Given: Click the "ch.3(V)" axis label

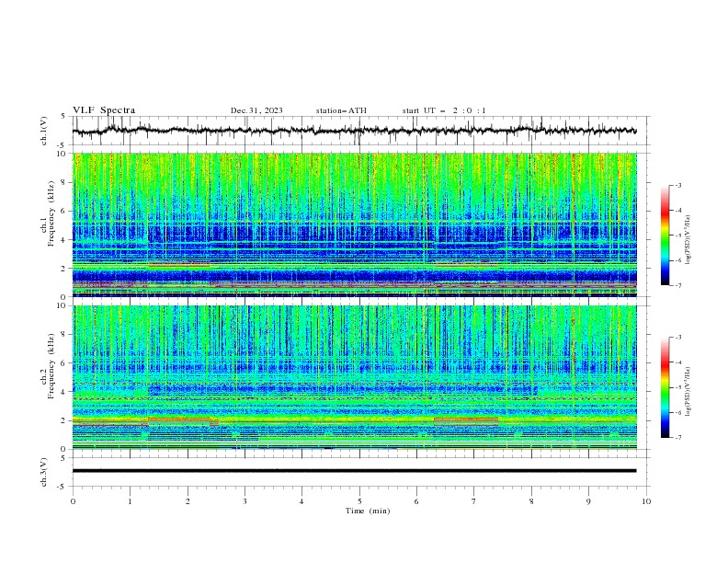Looking at the screenshot, I should (44, 472).
